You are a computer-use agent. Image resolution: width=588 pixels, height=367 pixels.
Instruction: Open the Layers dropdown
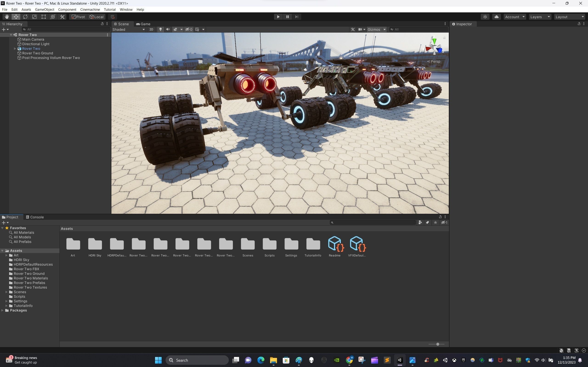540,17
